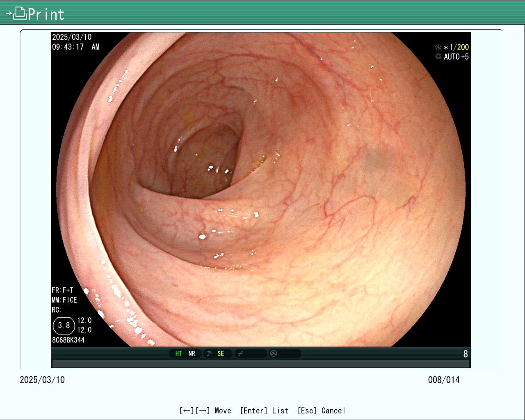Click the shutter speed icon next to 1/200
This screenshot has height=420, width=525.
point(438,47)
